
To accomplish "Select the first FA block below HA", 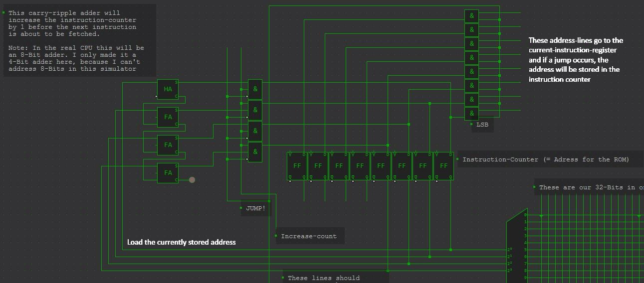I will tap(168, 117).
